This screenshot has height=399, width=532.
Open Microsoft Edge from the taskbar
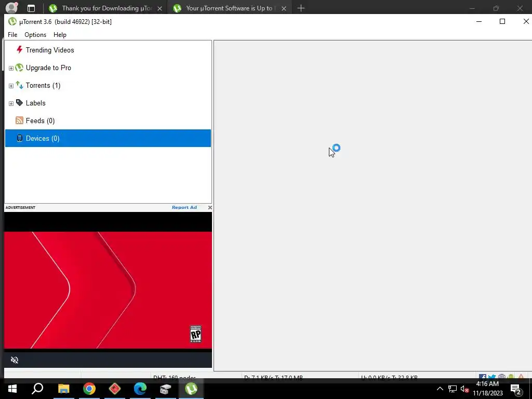pyautogui.click(x=140, y=389)
